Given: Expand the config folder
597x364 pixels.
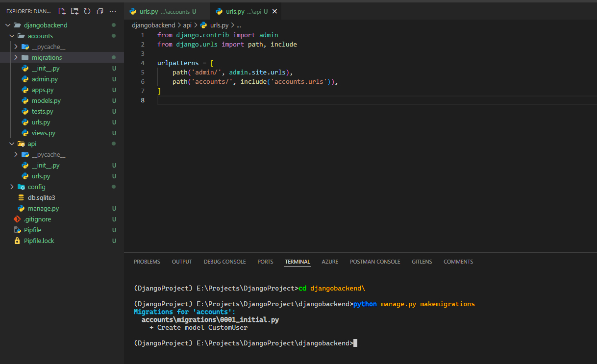Looking at the screenshot, I should click(x=36, y=187).
